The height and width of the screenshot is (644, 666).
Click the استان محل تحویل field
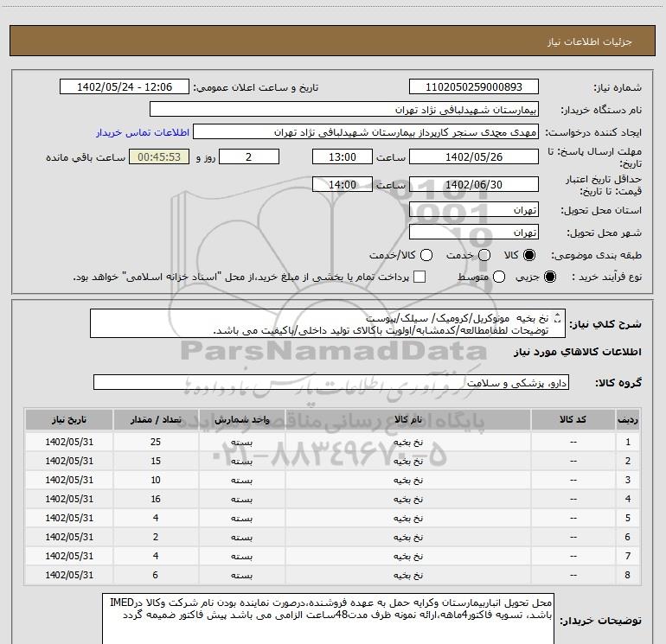[x=473, y=210]
